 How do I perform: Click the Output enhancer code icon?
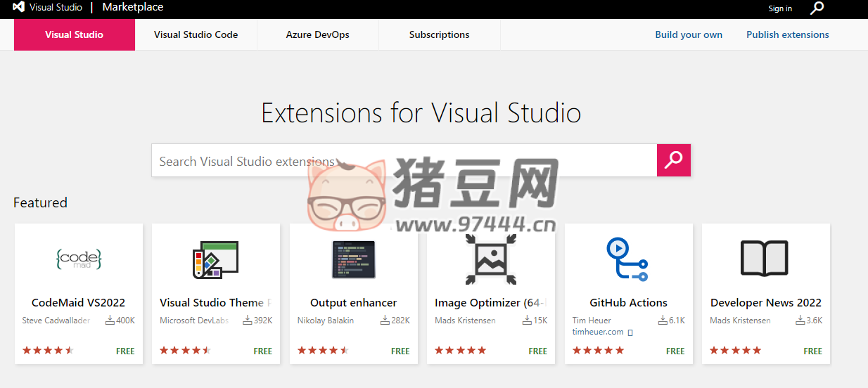353,259
